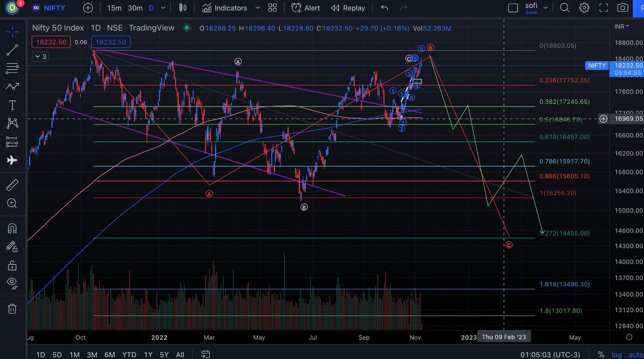Image resolution: width=644 pixels, height=359 pixels.
Task: Expand favorite indicators chevron beside Indicators
Action: [x=257, y=8]
